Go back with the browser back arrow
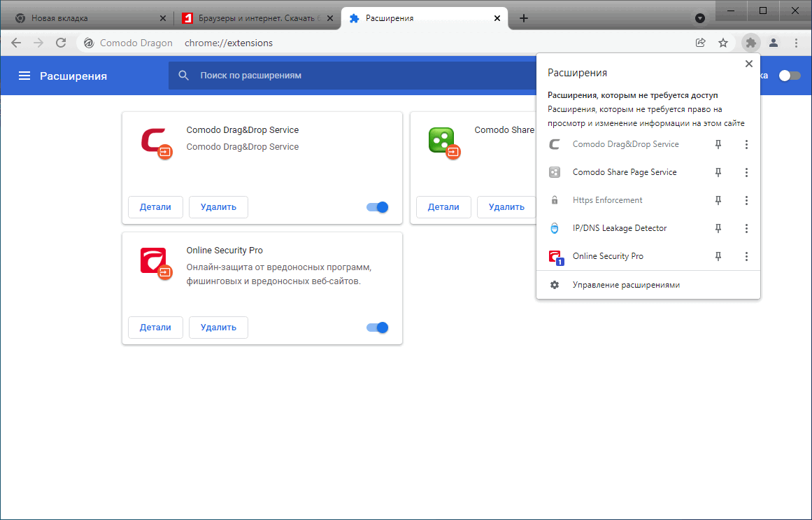Image resolution: width=812 pixels, height=520 pixels. point(16,43)
